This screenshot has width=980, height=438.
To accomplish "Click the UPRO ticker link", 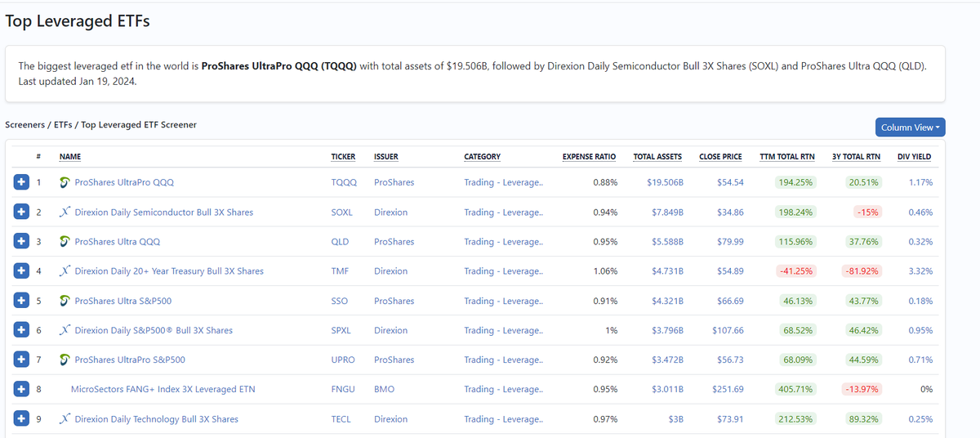I will point(343,360).
